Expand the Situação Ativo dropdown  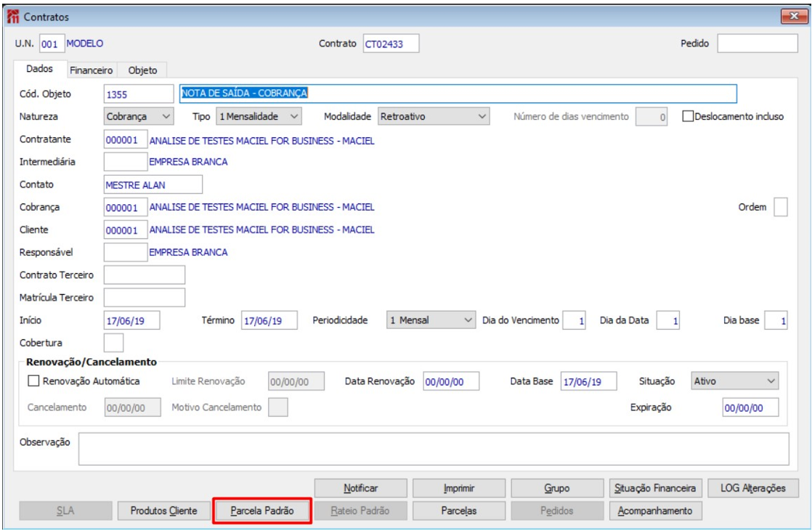735,381
